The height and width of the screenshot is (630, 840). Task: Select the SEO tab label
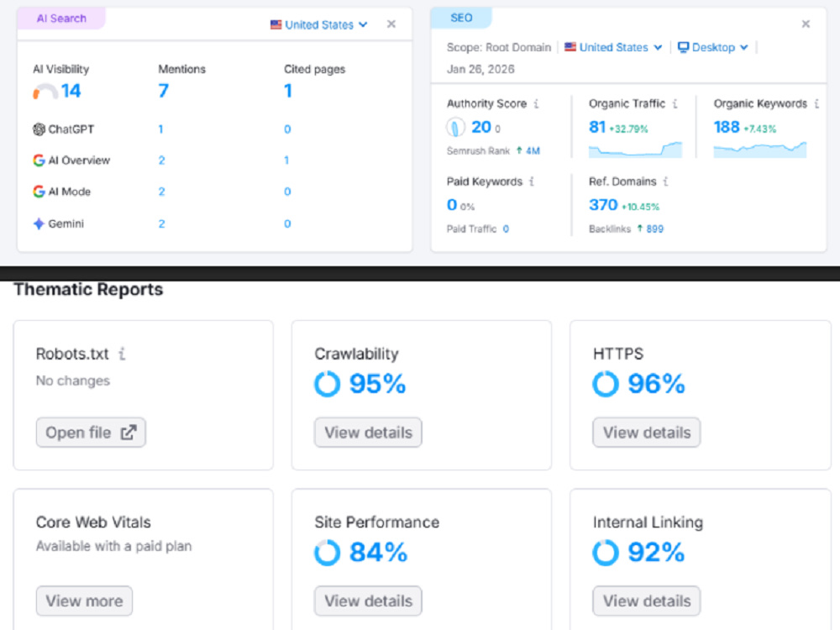pyautogui.click(x=461, y=18)
